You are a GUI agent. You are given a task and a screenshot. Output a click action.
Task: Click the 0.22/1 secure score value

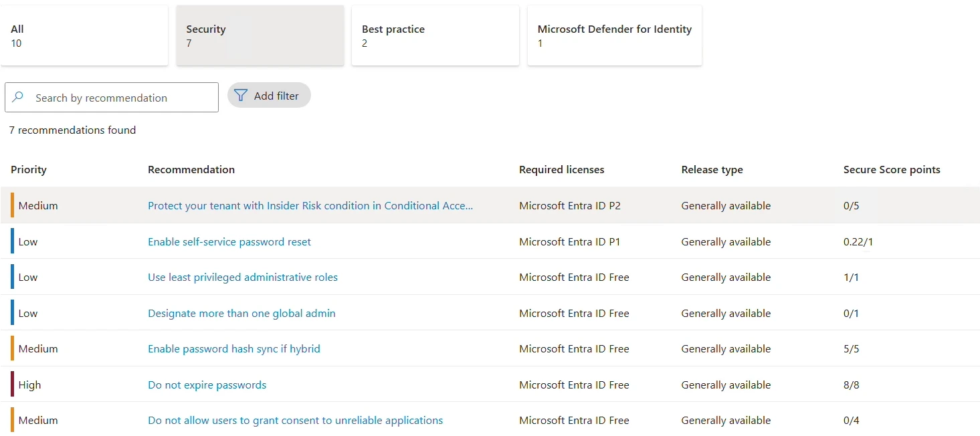tap(858, 241)
